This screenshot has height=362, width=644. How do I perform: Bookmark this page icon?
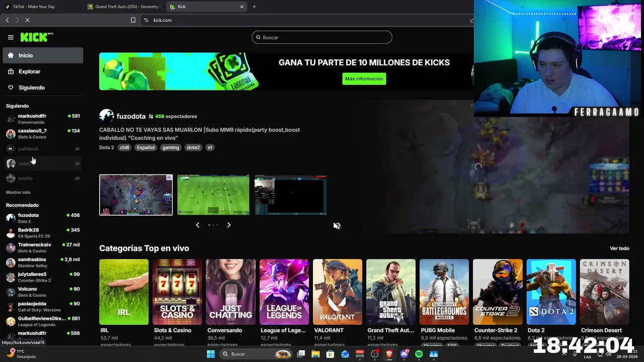133,20
